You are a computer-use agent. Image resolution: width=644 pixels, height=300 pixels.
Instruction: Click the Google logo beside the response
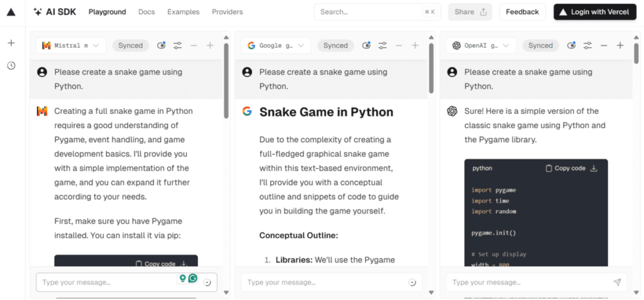click(x=247, y=111)
